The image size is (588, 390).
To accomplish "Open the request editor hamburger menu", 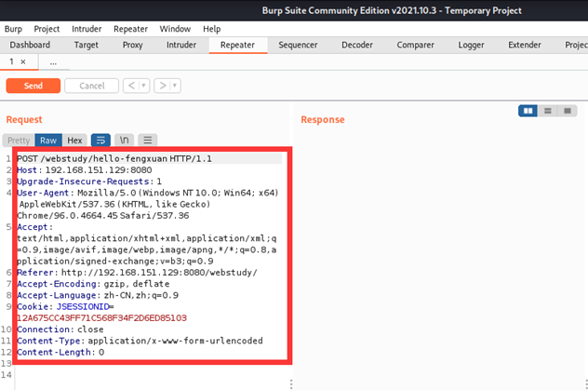I will 147,141.
